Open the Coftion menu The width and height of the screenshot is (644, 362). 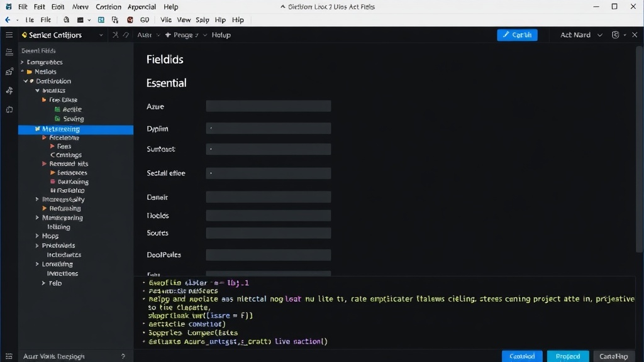point(108,6)
